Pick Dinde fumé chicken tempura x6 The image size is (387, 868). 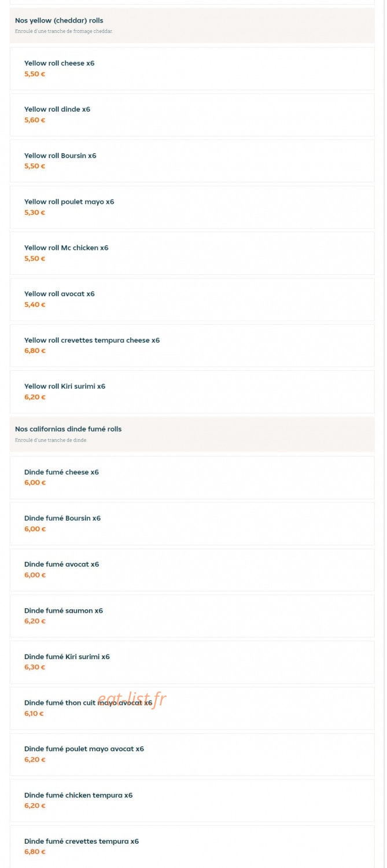point(192,800)
